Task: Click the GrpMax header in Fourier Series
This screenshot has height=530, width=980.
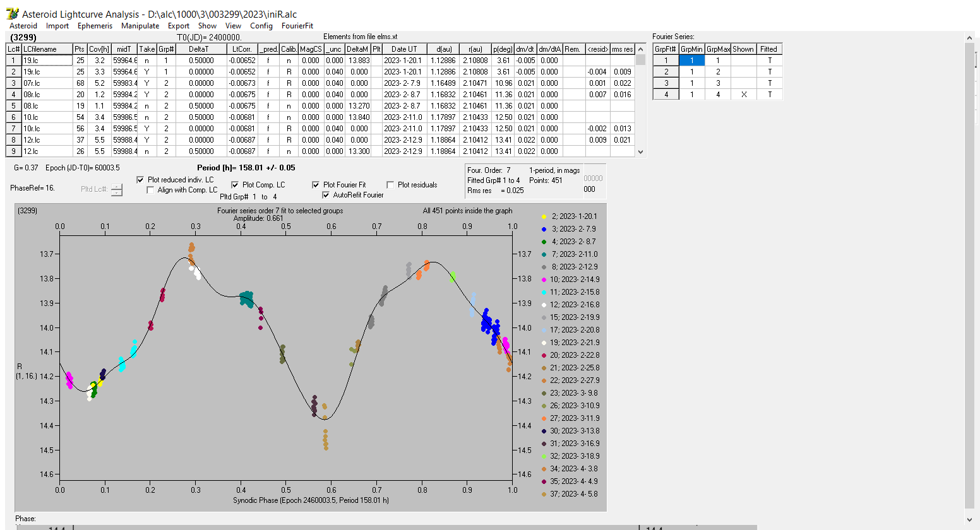Action: 718,49
